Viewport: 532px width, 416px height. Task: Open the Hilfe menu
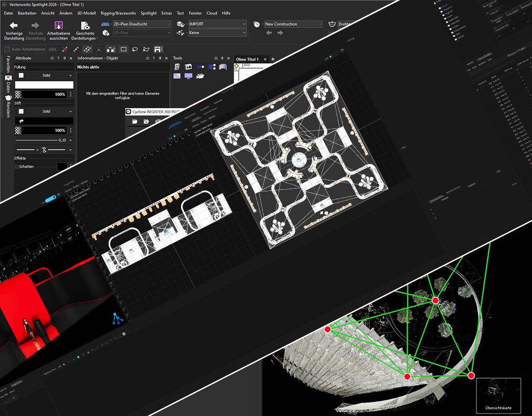226,13
